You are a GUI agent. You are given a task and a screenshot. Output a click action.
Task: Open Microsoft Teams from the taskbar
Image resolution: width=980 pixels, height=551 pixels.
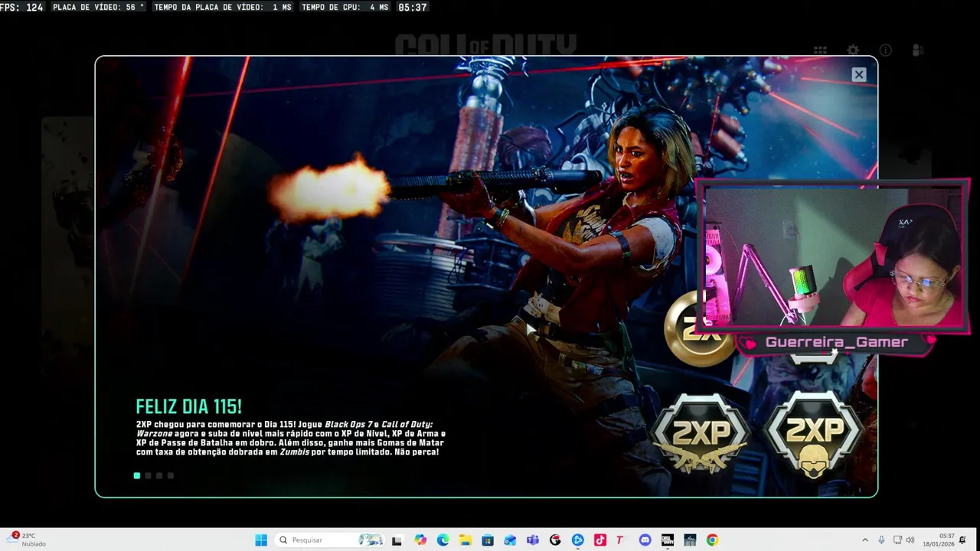point(532,540)
